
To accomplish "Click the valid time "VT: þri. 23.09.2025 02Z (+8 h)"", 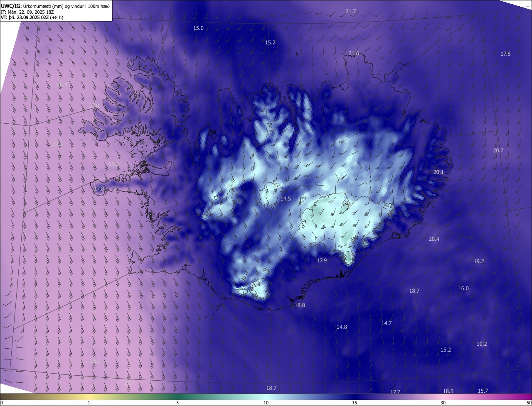I will coord(32,17).
